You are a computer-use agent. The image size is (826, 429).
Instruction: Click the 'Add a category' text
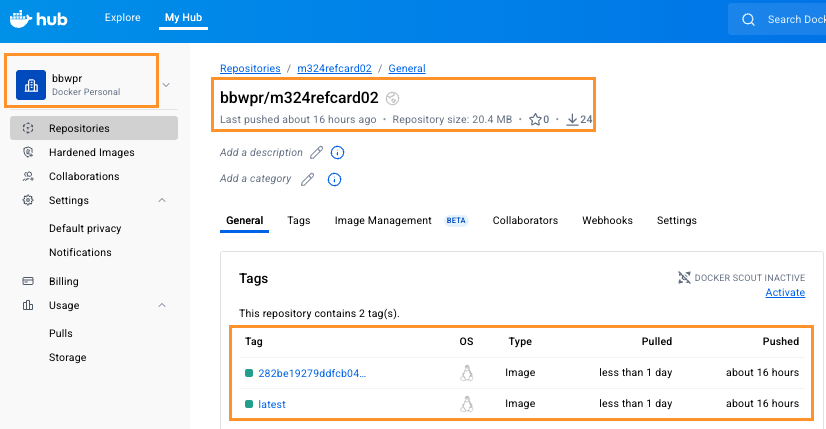click(255, 179)
